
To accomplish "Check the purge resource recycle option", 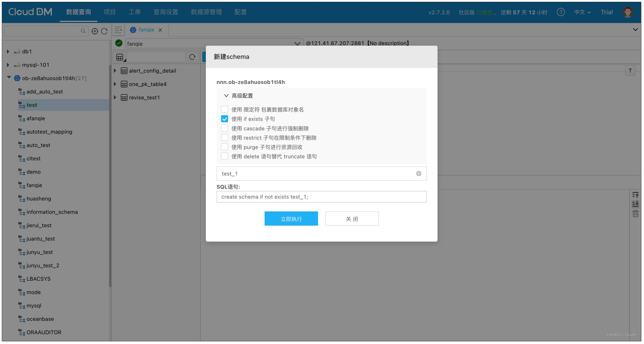I will (224, 147).
